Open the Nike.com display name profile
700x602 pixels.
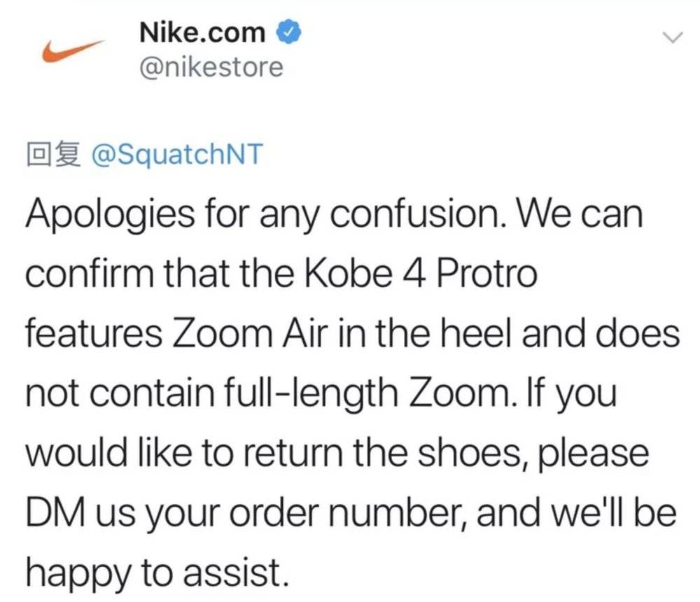[202, 33]
